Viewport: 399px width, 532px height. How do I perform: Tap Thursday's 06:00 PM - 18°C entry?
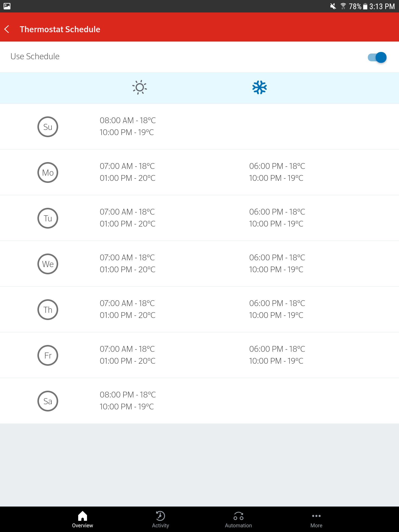pyautogui.click(x=277, y=303)
